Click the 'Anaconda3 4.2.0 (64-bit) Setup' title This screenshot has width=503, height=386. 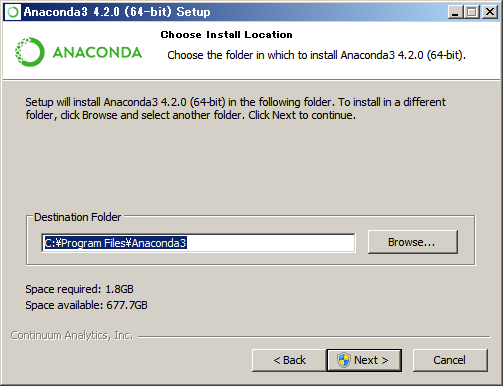coord(117,12)
